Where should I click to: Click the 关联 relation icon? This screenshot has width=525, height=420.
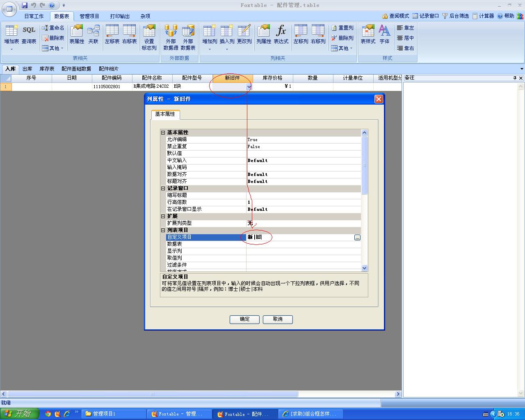(x=94, y=34)
